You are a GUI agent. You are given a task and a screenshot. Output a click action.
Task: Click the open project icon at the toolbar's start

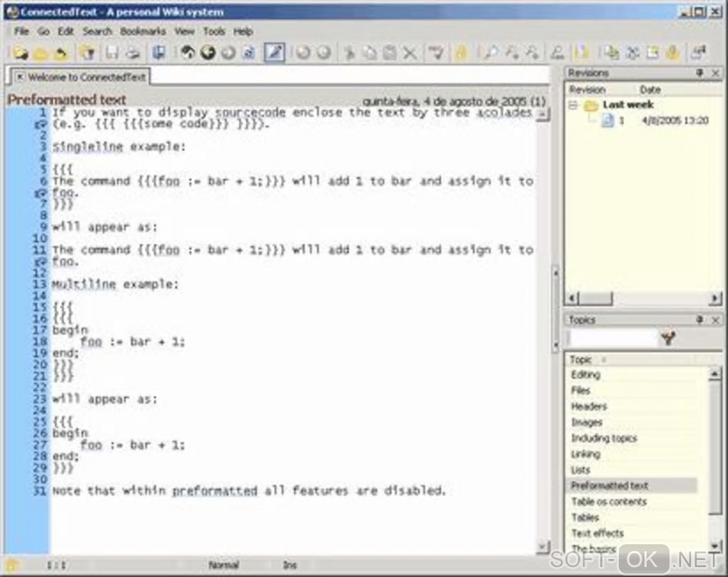click(x=20, y=53)
